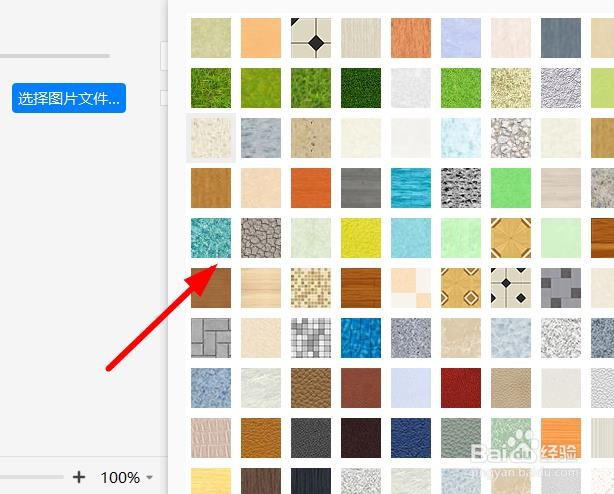This screenshot has width=614, height=494.
Task: Click the plus zoom-in icon
Action: tap(79, 477)
